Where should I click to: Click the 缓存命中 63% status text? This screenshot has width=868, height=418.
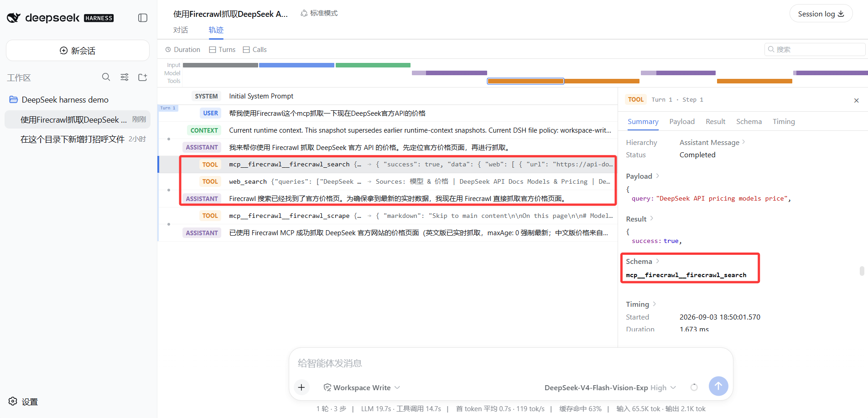pos(580,409)
